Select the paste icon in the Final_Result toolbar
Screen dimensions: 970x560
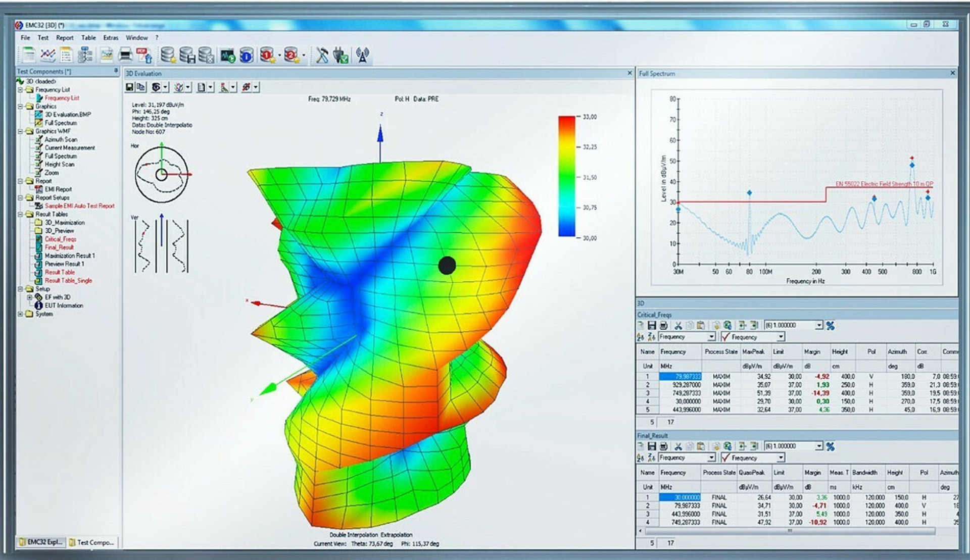tap(701, 446)
